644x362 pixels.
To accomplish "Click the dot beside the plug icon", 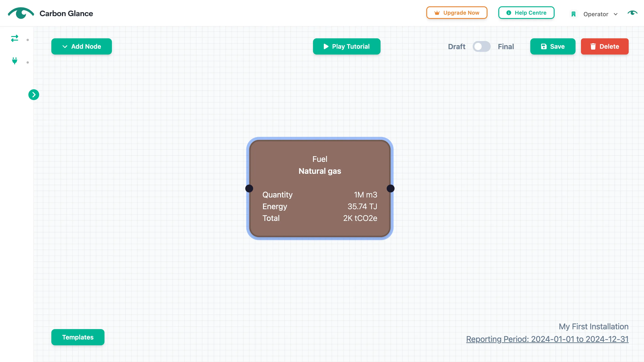I will [27, 62].
